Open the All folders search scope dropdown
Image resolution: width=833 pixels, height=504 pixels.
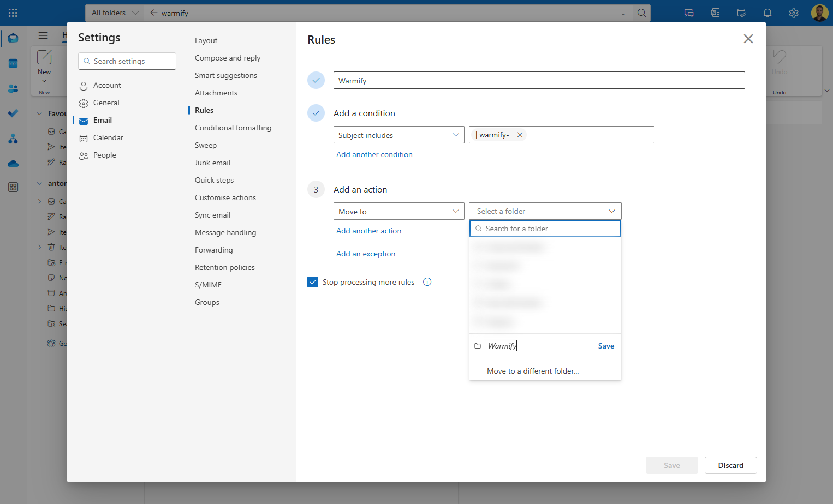(x=115, y=13)
